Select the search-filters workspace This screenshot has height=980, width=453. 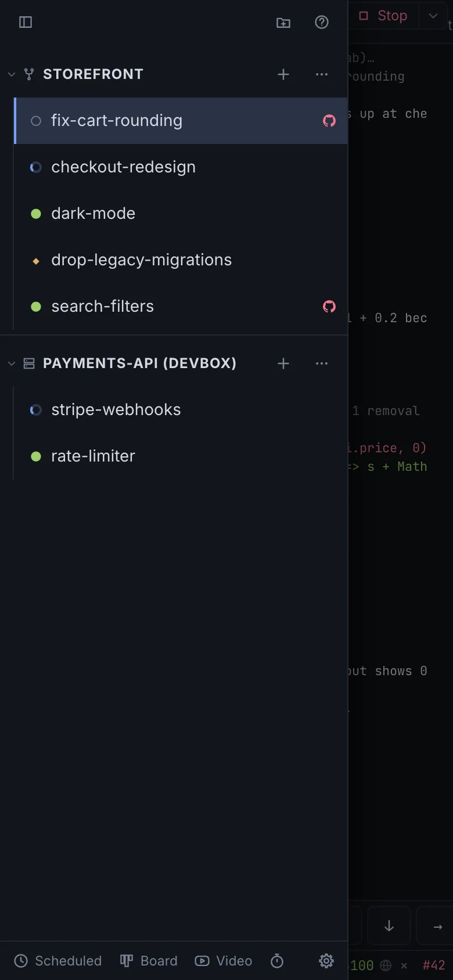tap(181, 307)
